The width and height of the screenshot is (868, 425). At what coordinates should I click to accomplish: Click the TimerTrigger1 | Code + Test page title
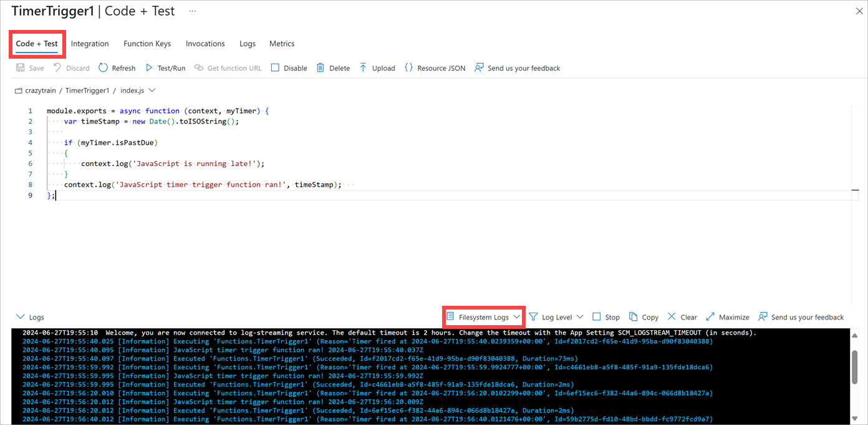coord(94,11)
